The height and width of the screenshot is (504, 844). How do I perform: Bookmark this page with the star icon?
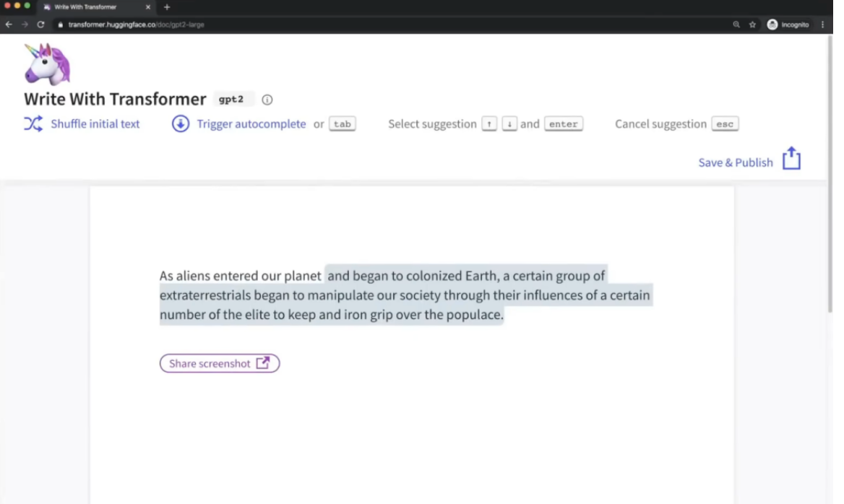752,25
